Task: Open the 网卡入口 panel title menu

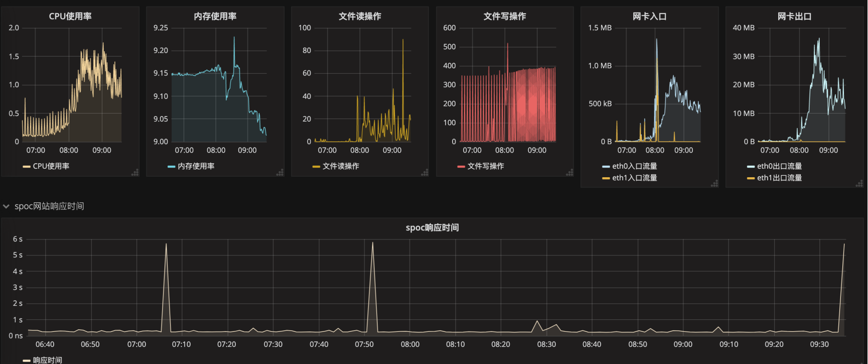Action: pos(650,16)
